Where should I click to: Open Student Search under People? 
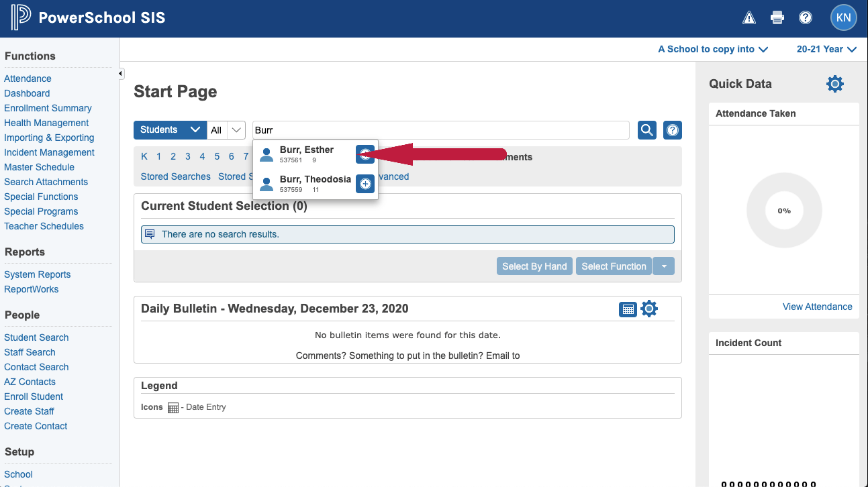point(36,337)
